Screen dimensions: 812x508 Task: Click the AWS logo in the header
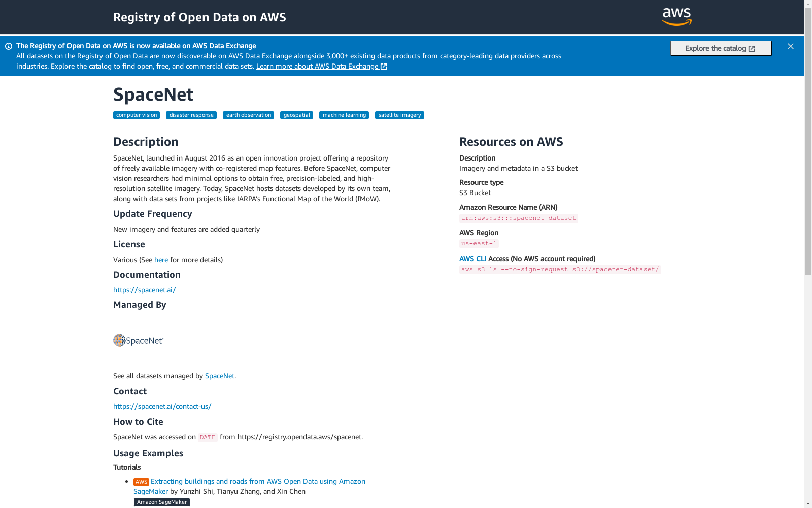click(x=677, y=17)
